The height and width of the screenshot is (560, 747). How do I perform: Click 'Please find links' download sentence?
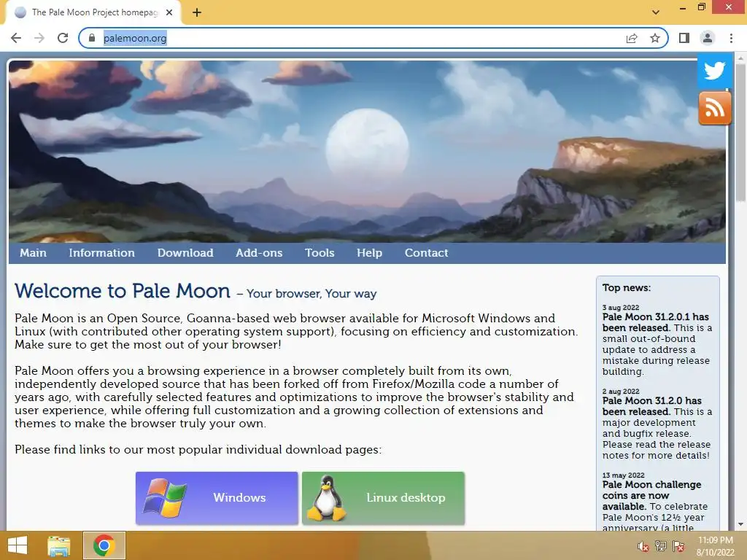click(198, 449)
